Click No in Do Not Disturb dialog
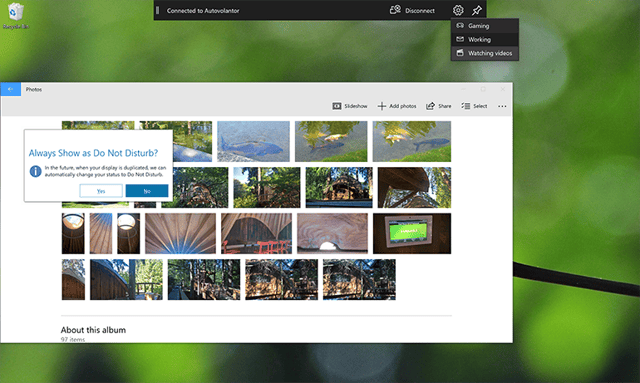Screen dimensions: 640x383 [x=147, y=191]
